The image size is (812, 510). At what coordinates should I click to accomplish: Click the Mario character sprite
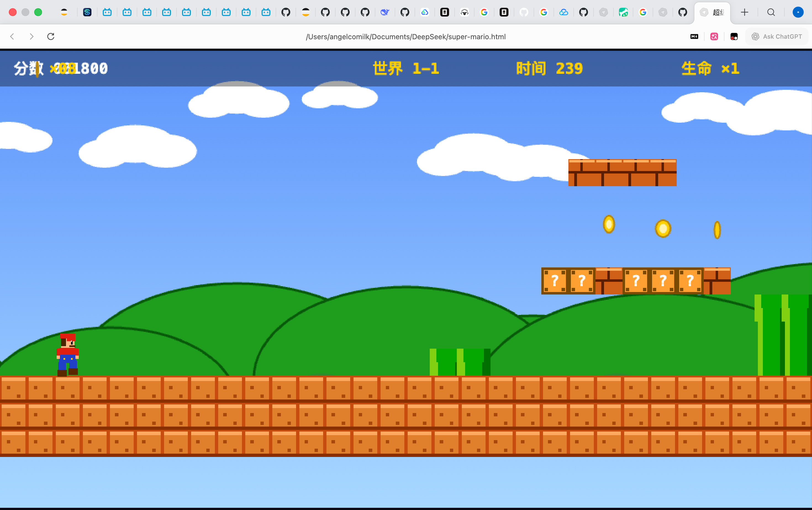[x=67, y=354]
